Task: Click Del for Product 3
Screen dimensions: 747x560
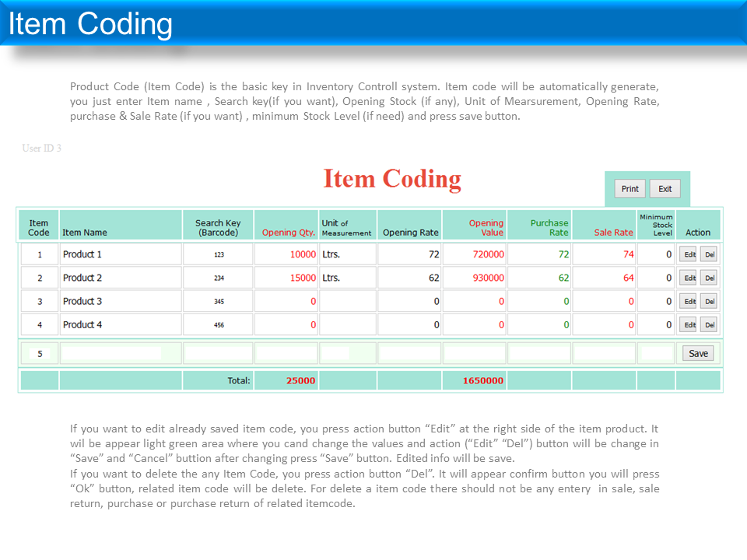Action: (709, 301)
